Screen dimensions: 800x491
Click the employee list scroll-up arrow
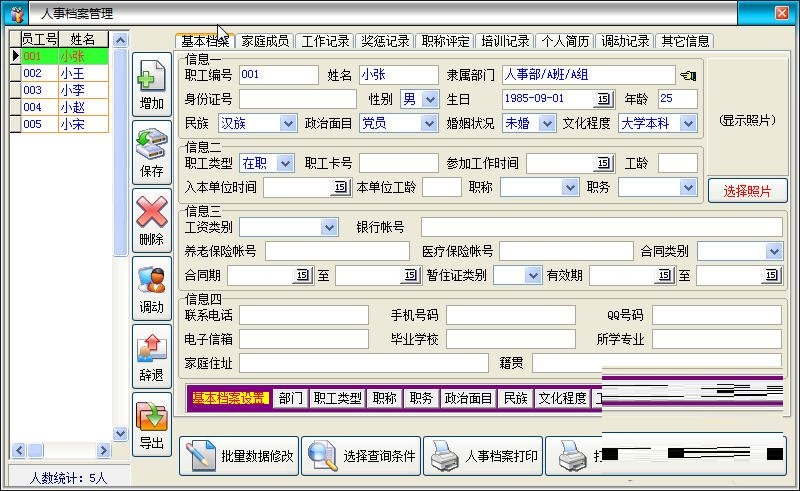120,40
